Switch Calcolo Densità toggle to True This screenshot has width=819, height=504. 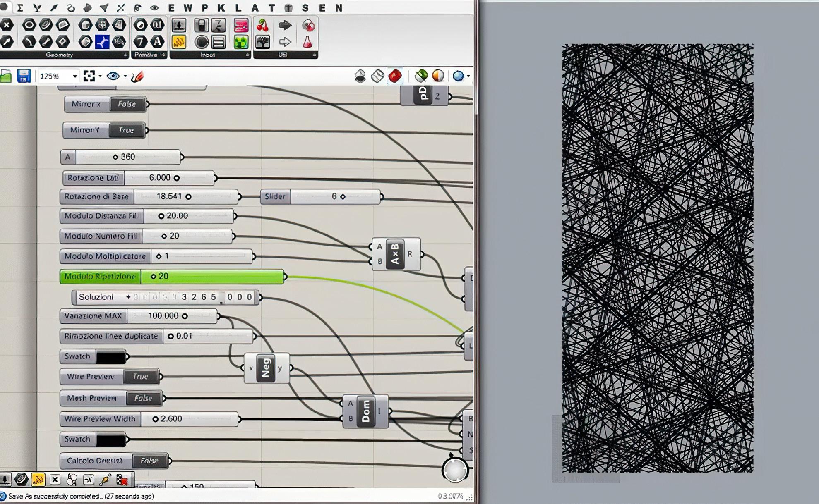coord(149,461)
